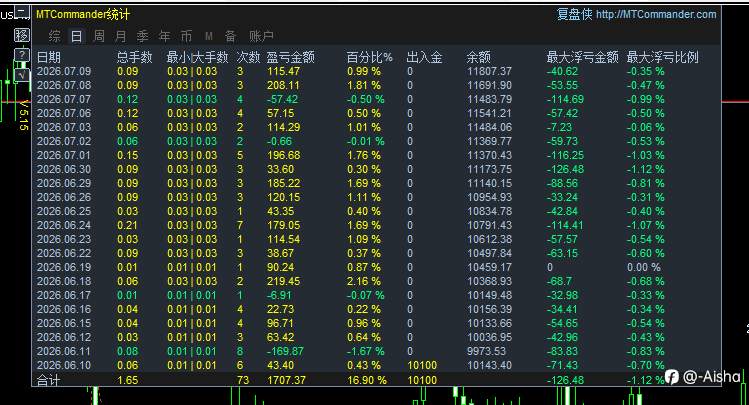Image resolution: width=749 pixels, height=405 pixels.
Task: Select the 日 daily statistics tab
Action: [76, 36]
